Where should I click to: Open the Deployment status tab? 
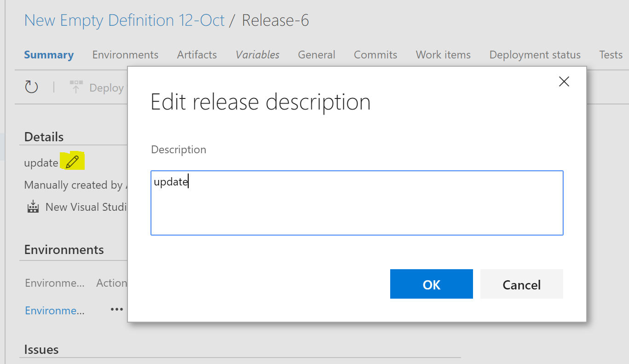coord(535,54)
